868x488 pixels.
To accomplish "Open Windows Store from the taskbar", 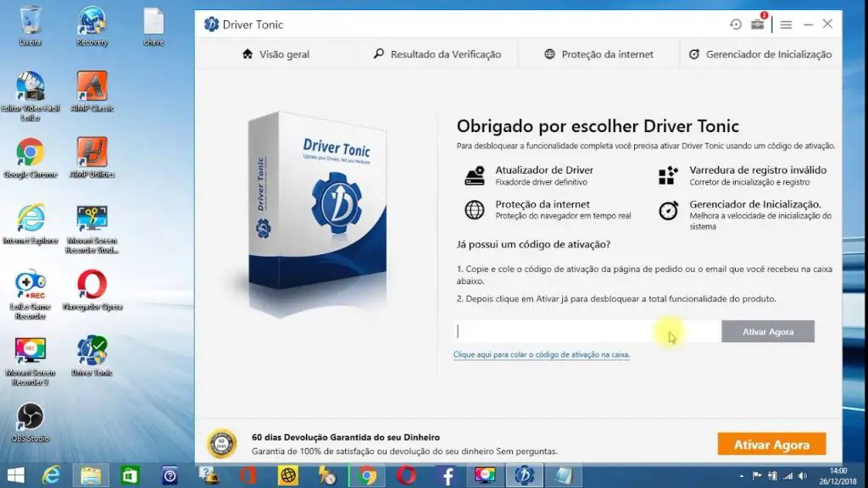I will (130, 475).
